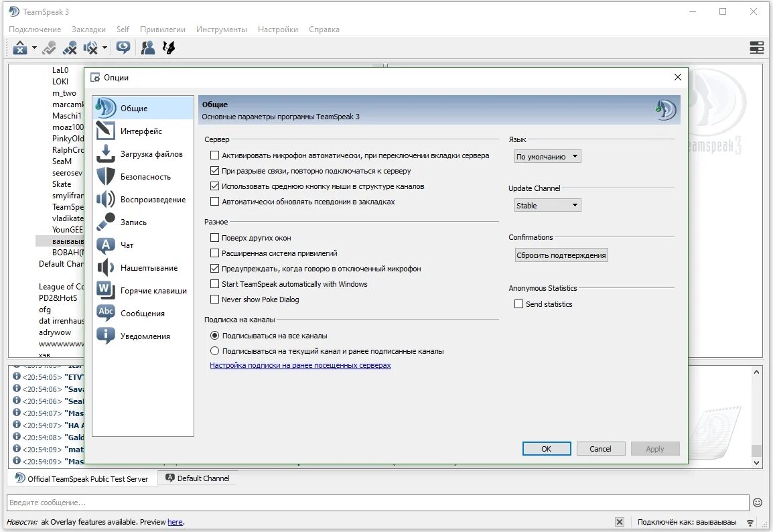
Task: Open the Сообщения options category
Action: coord(143,313)
